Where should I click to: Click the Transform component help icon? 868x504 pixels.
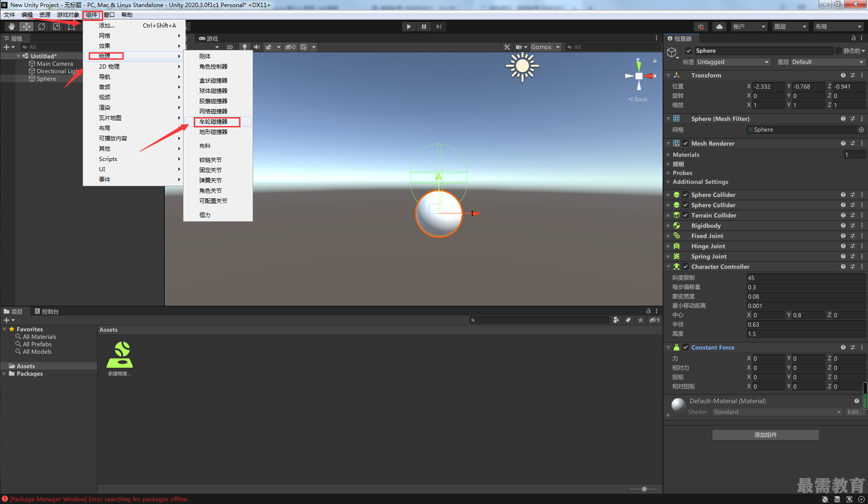(843, 75)
